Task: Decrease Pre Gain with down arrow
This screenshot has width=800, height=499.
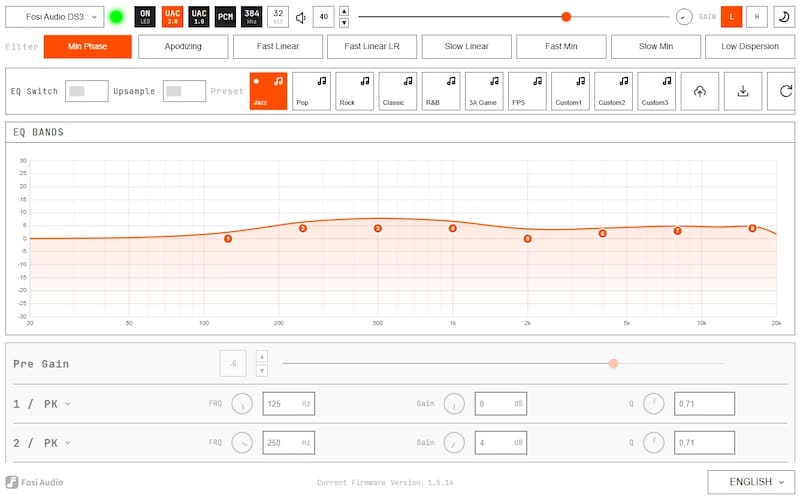Action: (x=262, y=371)
